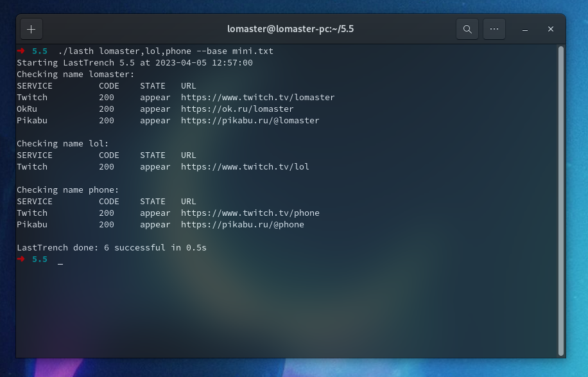Click the terminal vertical scrollbar
The width and height of the screenshot is (588, 377).
click(x=561, y=200)
